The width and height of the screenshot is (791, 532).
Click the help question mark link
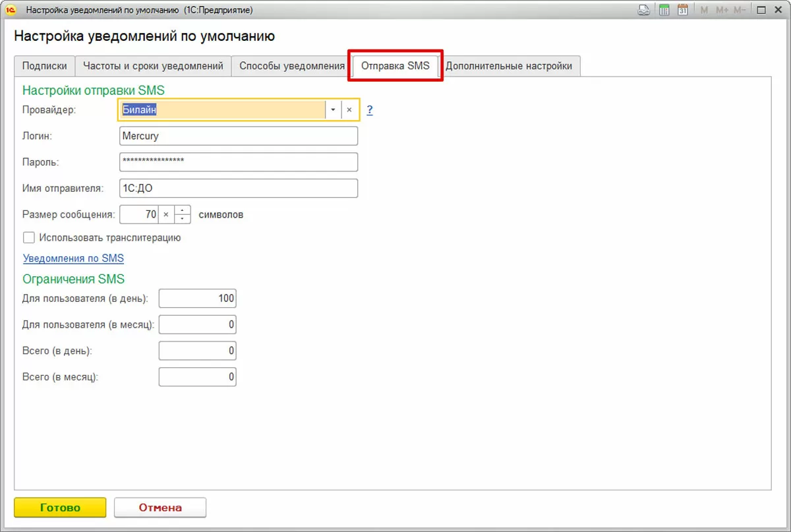point(370,110)
